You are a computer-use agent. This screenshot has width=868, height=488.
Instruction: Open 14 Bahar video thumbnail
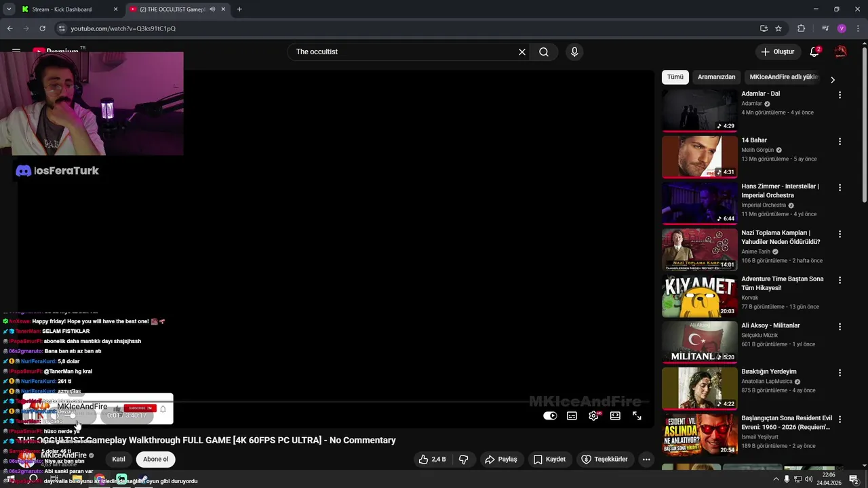coord(699,157)
